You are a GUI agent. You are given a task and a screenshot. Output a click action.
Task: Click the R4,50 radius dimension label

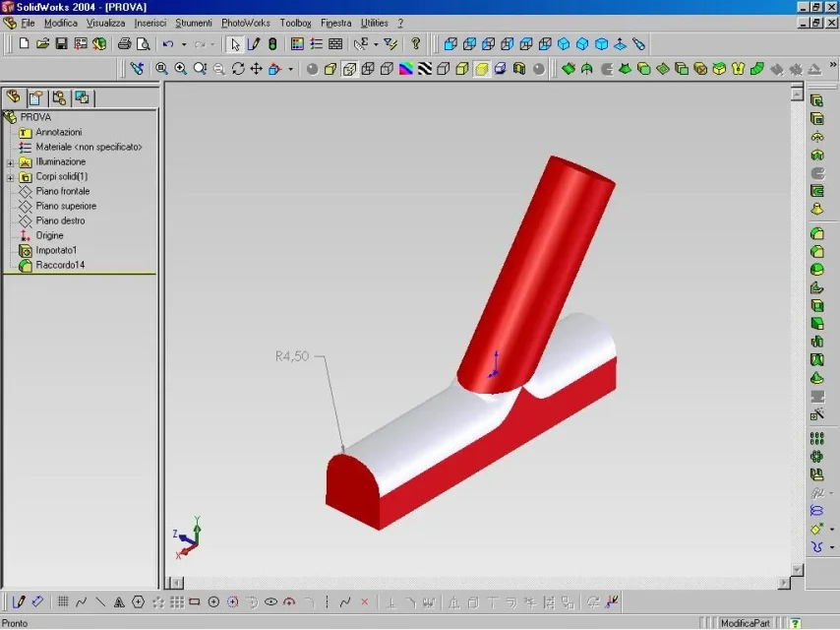[x=292, y=356]
